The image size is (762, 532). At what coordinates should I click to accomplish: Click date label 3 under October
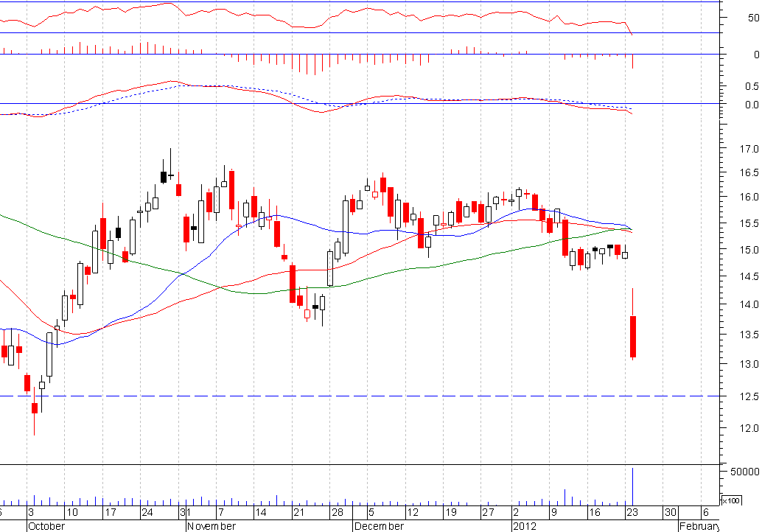coord(31,512)
